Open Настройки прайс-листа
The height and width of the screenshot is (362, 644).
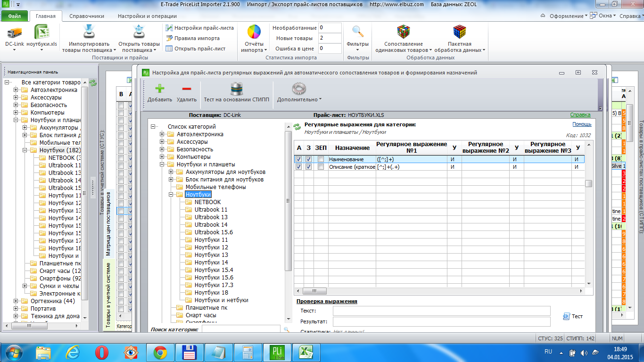pos(200,28)
